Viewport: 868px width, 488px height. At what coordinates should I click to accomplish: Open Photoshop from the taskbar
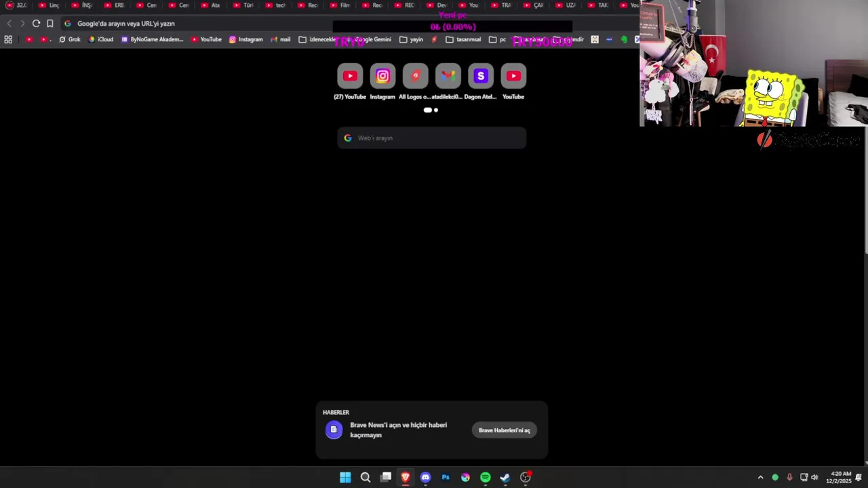point(446,477)
